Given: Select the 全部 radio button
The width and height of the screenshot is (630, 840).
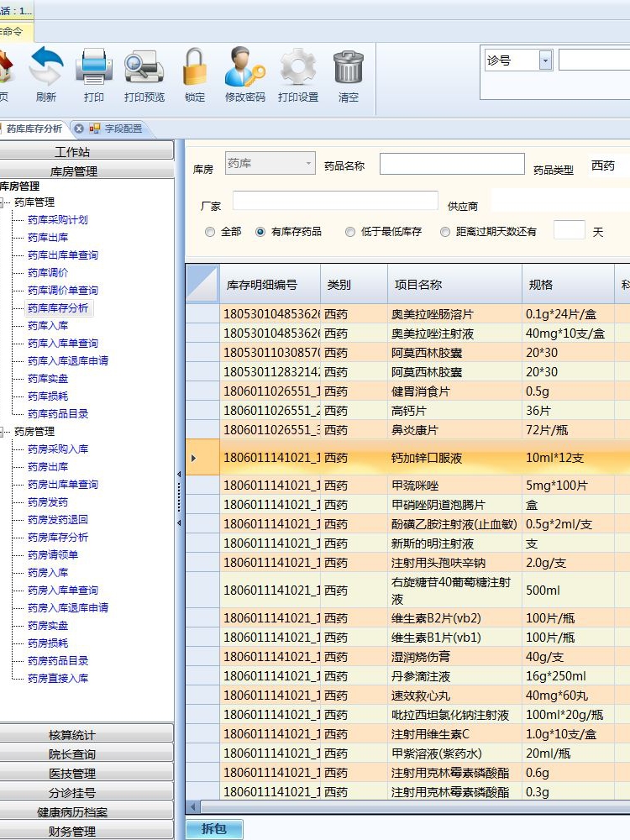Looking at the screenshot, I should click(x=210, y=232).
